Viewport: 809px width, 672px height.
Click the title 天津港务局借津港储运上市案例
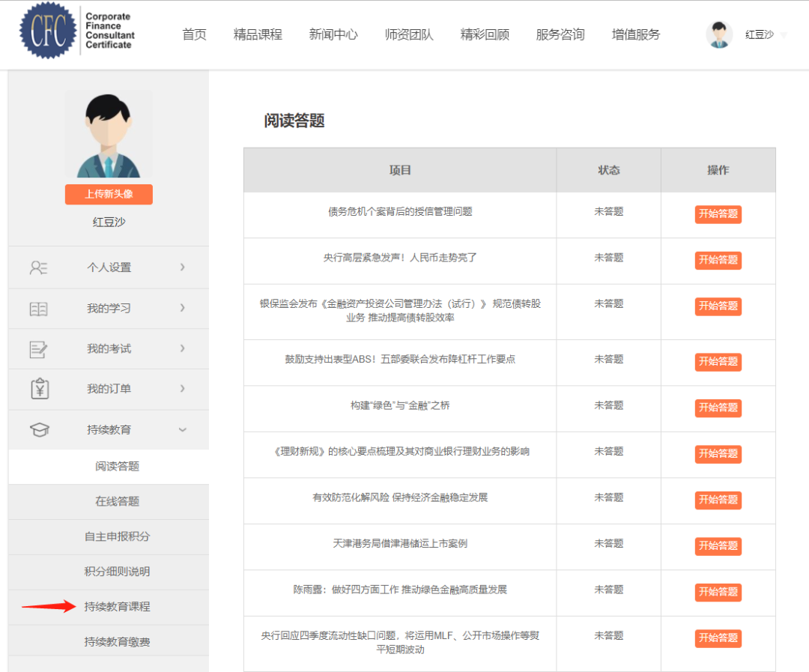[x=400, y=543]
